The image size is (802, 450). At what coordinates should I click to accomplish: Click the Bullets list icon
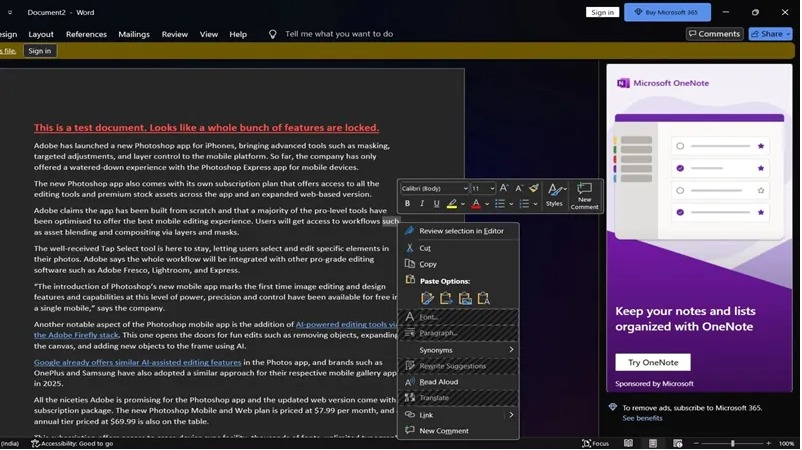tap(500, 204)
